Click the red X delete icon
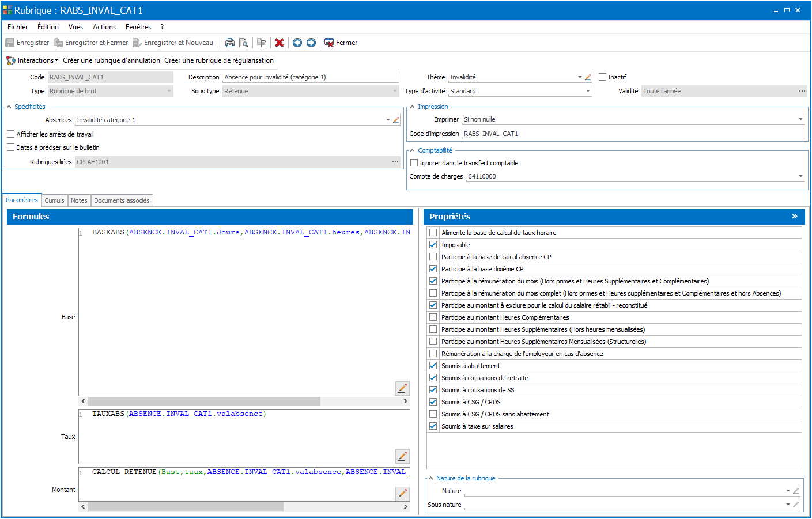The height and width of the screenshot is (519, 812). tap(280, 43)
